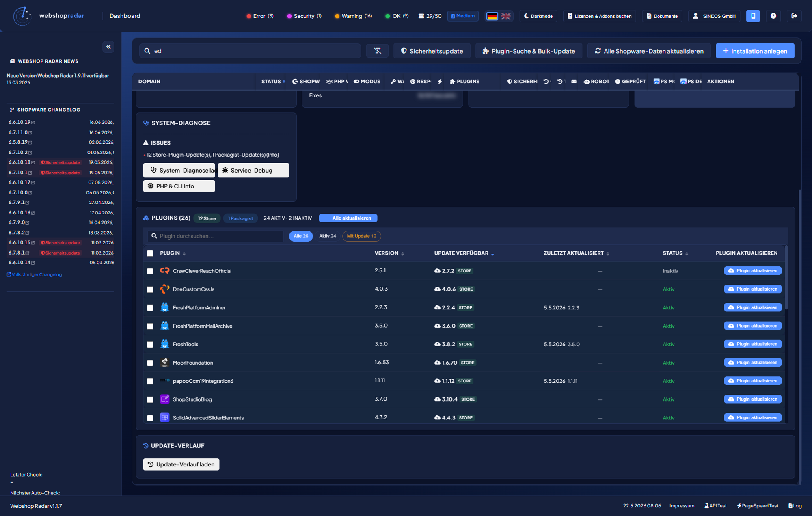Screen dimensions: 812x516
Task: Check the MoorlFoundation checkbox
Action: point(150,363)
